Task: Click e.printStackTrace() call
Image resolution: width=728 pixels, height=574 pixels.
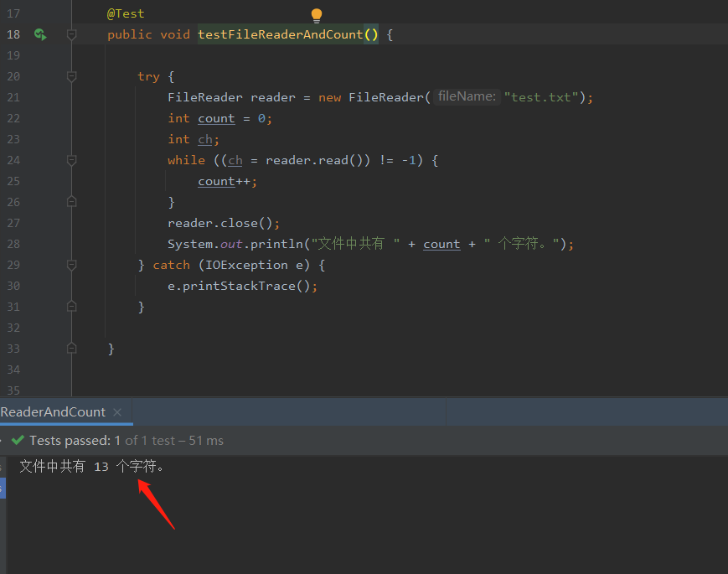Action: pyautogui.click(x=242, y=286)
